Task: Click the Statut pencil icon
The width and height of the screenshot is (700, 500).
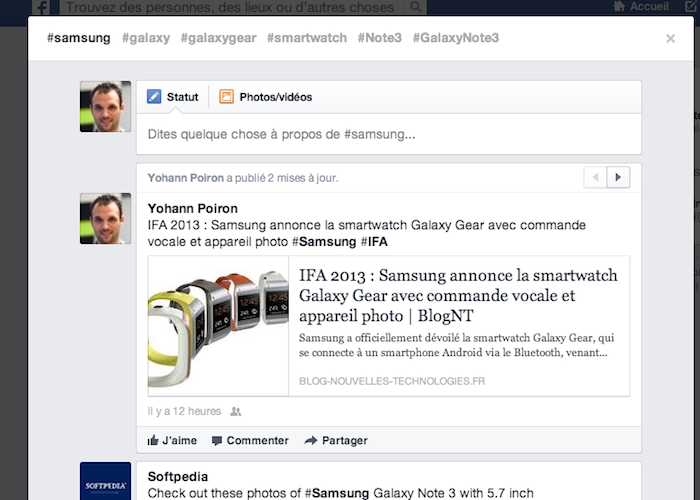Action: 154,97
